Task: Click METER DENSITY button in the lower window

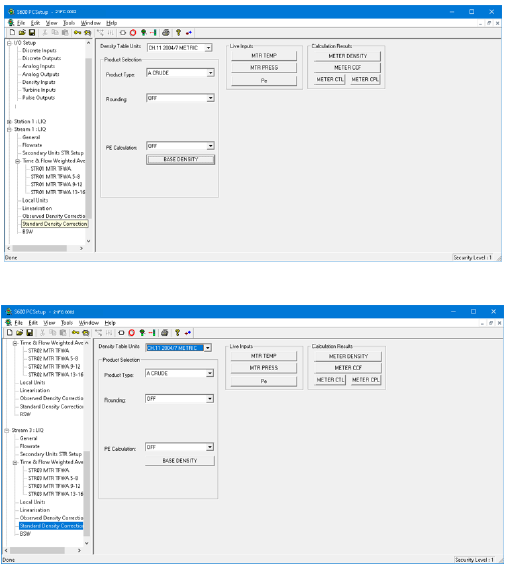Action: coord(348,356)
